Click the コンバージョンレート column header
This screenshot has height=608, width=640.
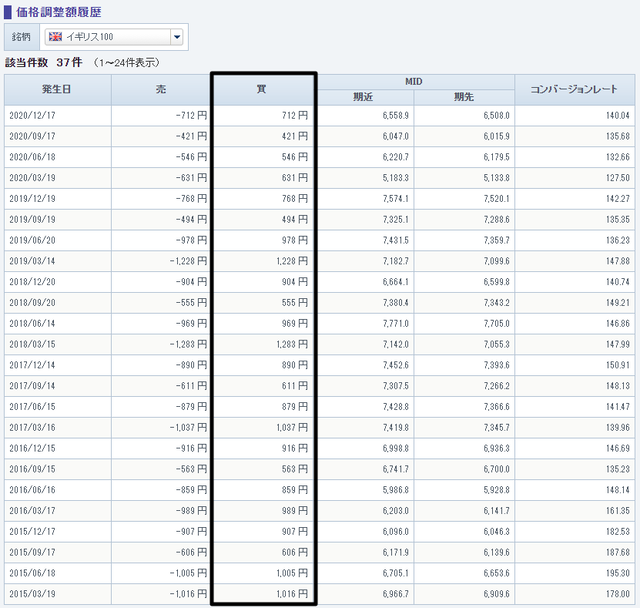pos(574,89)
